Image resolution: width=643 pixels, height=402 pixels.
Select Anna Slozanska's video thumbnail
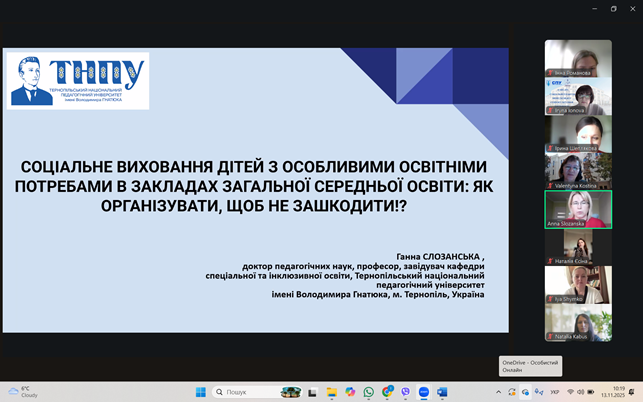[x=578, y=210]
